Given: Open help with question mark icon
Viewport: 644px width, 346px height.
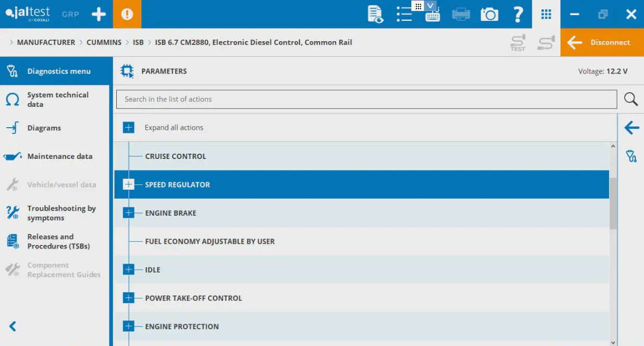Looking at the screenshot, I should point(518,14).
